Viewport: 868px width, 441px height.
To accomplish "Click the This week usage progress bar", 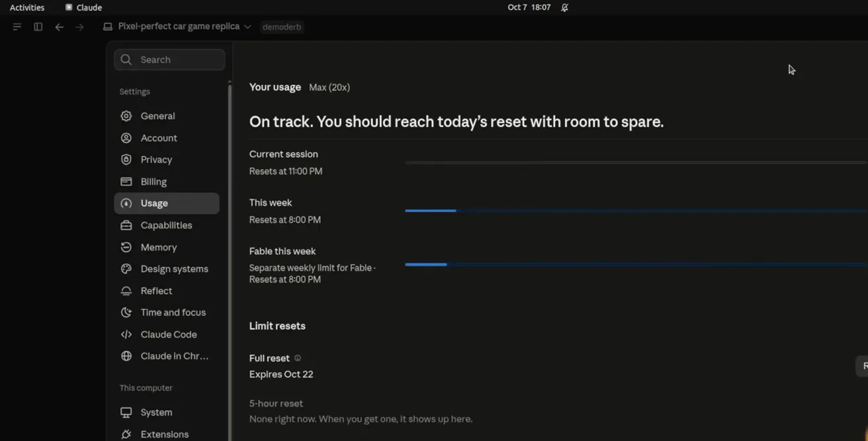I will tap(636, 211).
